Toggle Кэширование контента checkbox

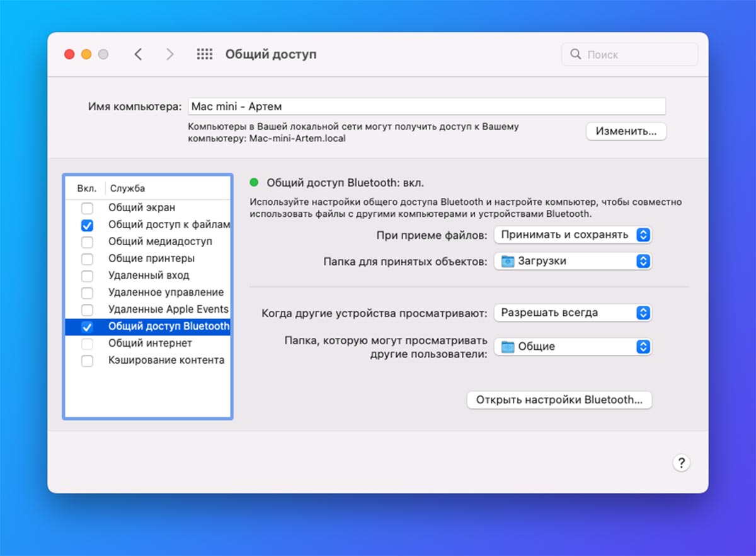pyautogui.click(x=88, y=361)
